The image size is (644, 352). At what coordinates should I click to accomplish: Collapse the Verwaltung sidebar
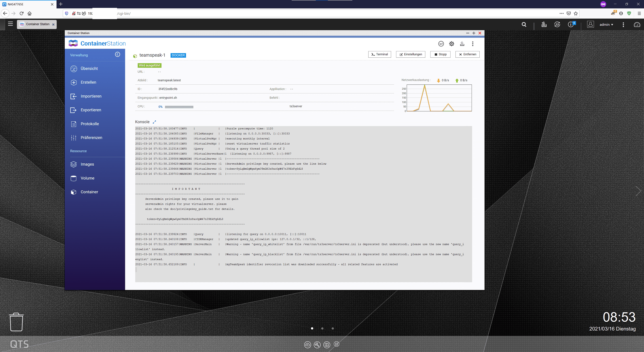click(x=117, y=55)
